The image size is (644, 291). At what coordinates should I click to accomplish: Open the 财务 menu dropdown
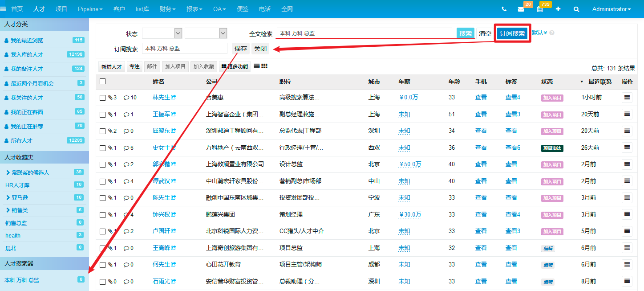point(167,9)
